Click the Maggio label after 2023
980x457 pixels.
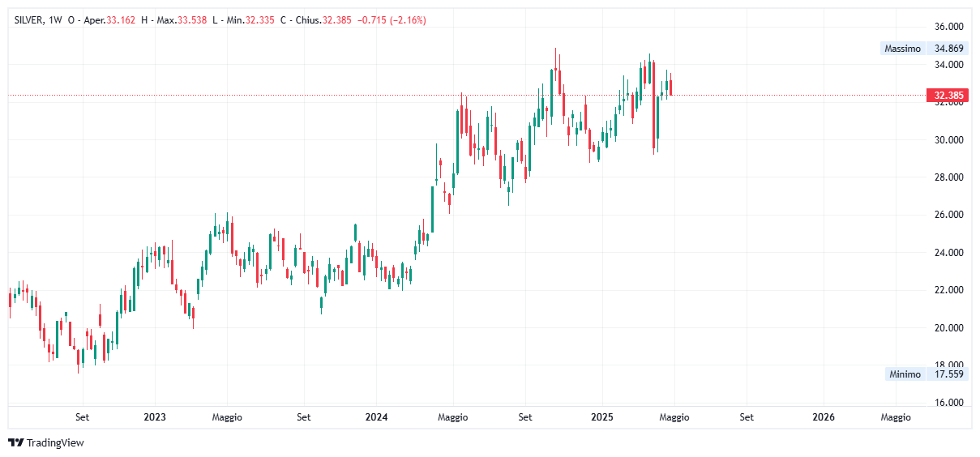tap(227, 417)
